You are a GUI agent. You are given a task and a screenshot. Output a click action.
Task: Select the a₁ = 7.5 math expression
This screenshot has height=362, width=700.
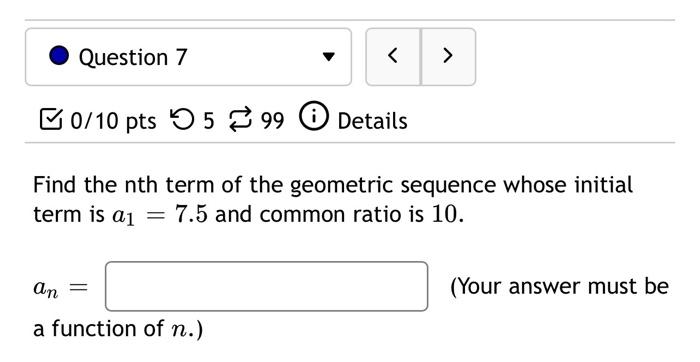(x=159, y=215)
